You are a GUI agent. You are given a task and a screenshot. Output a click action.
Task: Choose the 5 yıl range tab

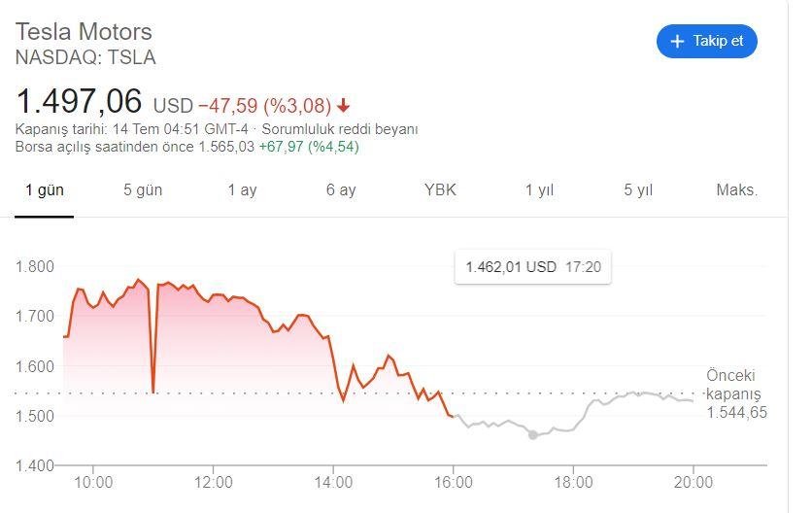638,189
